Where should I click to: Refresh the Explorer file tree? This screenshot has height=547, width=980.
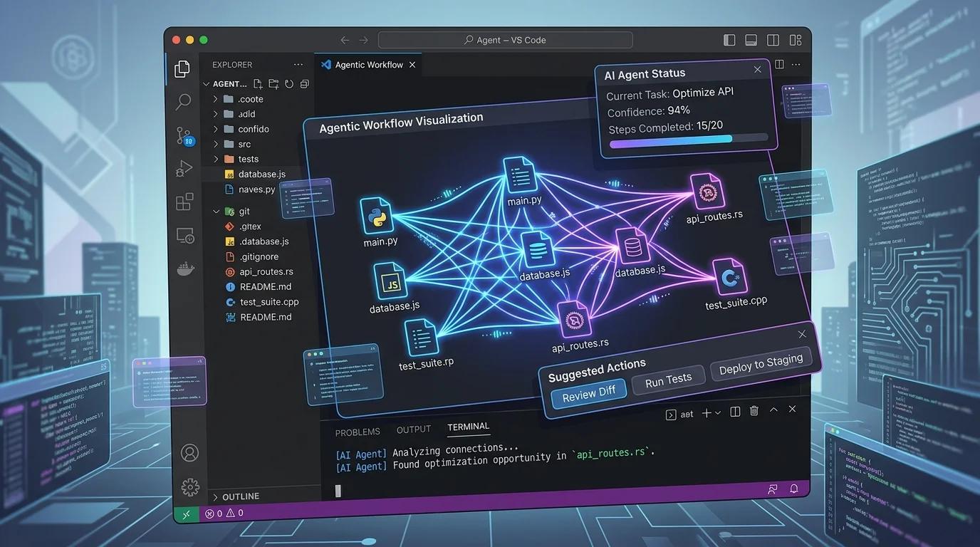click(x=288, y=83)
